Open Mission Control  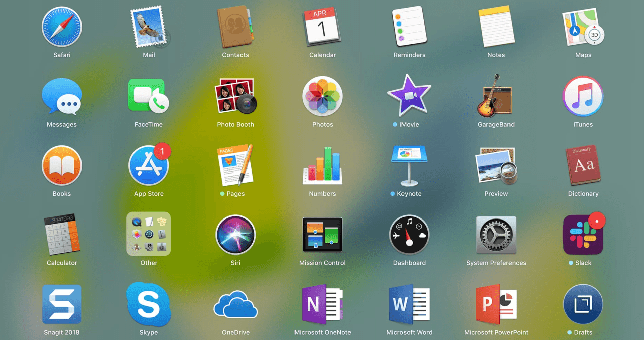pos(322,235)
